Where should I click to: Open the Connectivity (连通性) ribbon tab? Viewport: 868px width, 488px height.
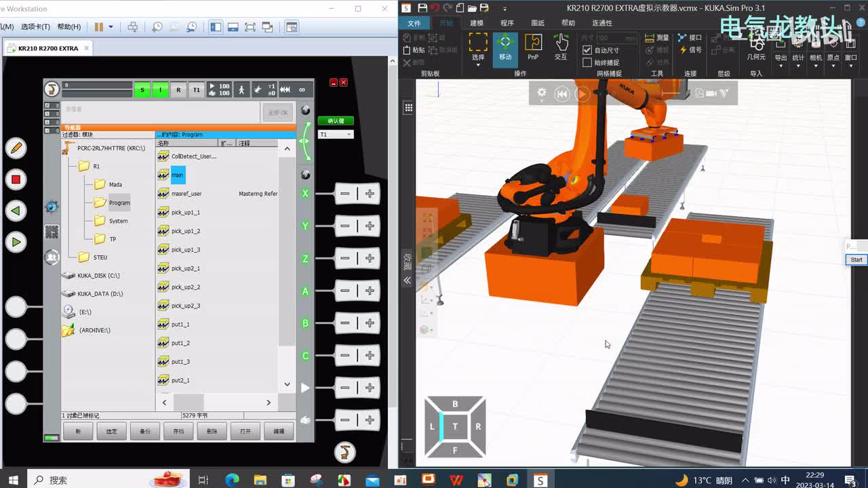602,23
